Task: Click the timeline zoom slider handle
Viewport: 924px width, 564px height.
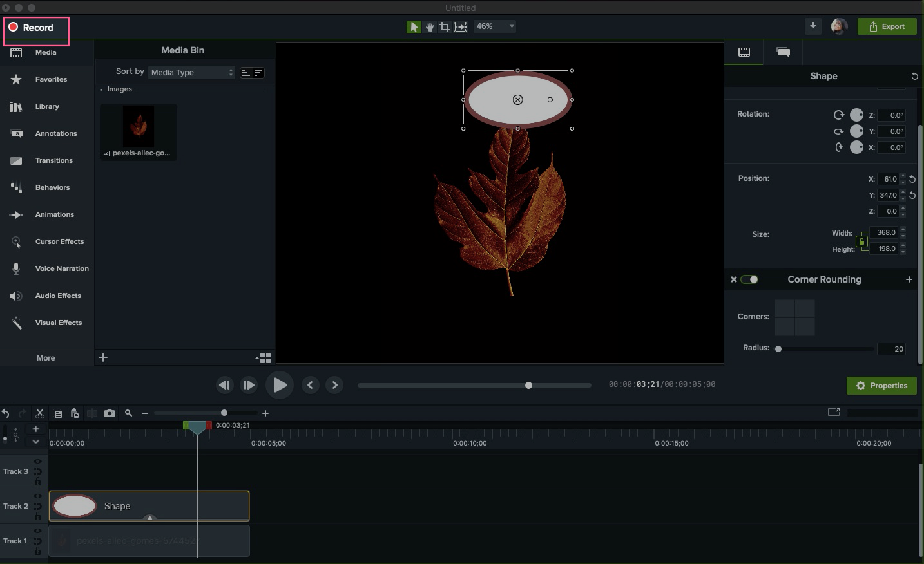Action: click(224, 413)
